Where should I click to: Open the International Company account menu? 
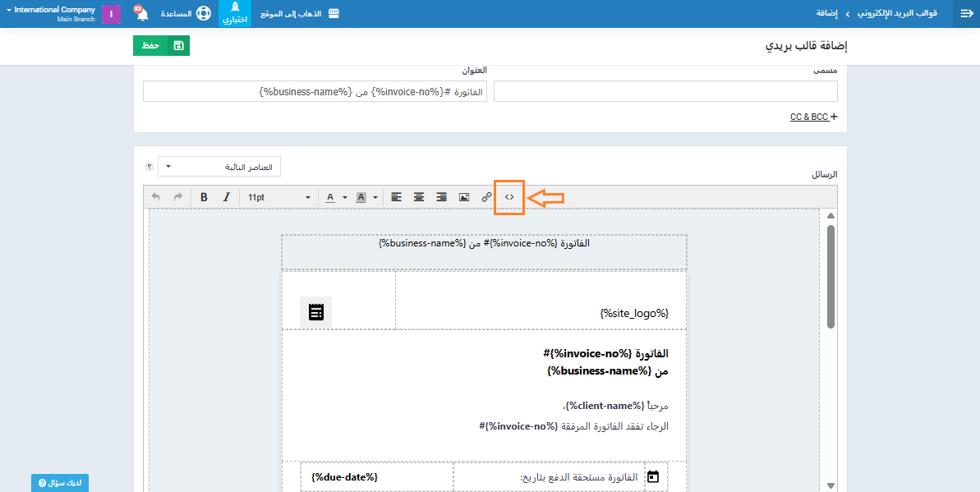pos(51,14)
